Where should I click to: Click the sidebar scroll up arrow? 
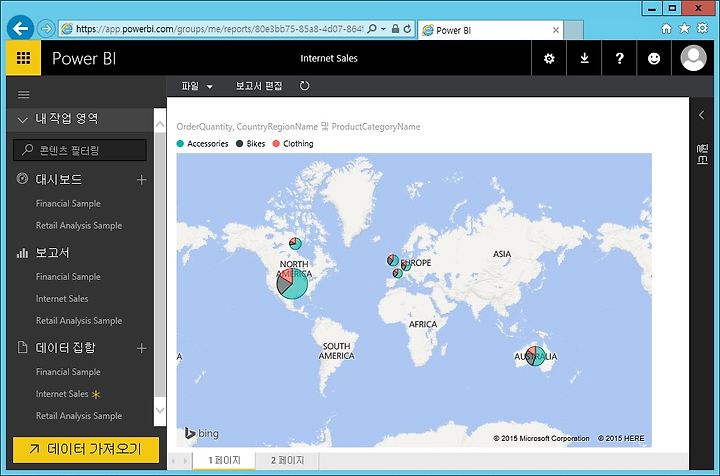tap(160, 124)
